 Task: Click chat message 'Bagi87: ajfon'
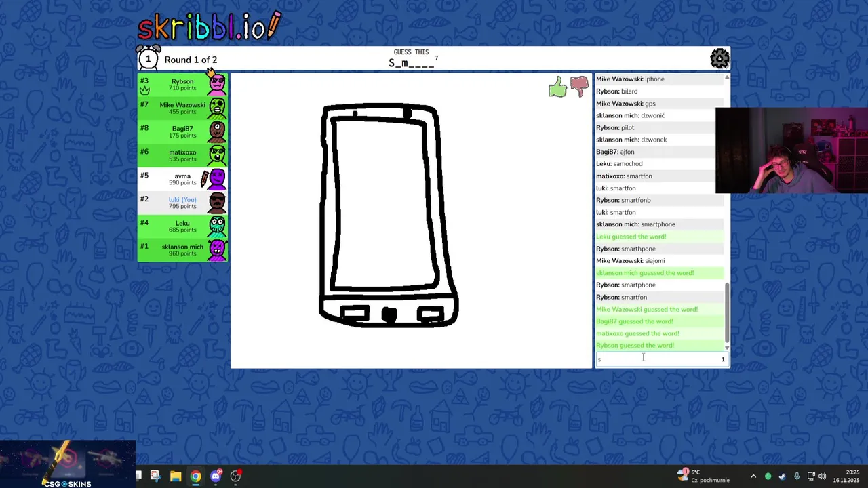pos(615,152)
